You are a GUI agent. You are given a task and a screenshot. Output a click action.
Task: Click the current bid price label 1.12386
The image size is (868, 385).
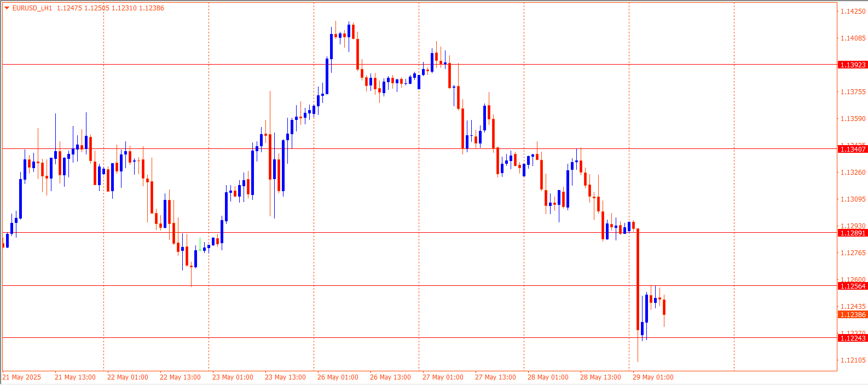853,315
